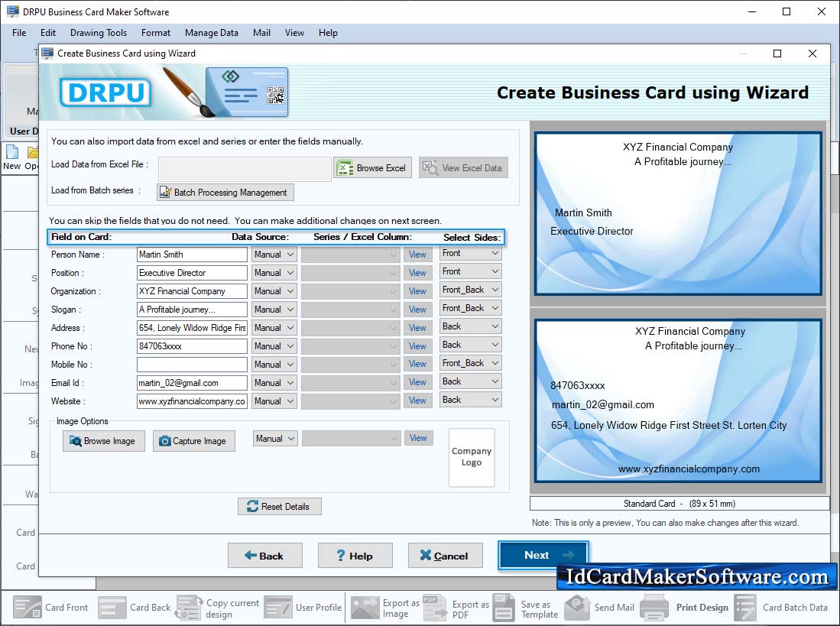Click the Person Name input field
The image size is (840, 626).
[x=192, y=255]
